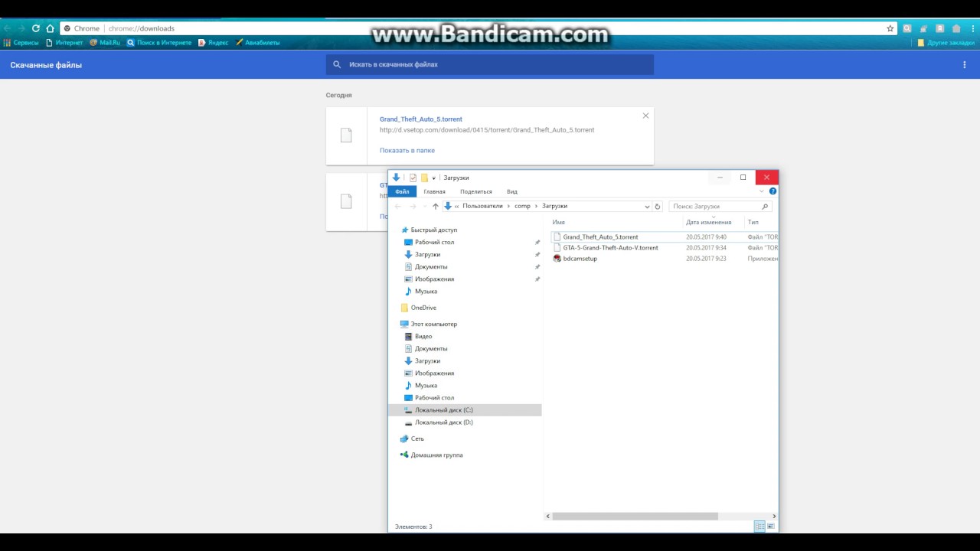
Task: Switch to Вид ribbon tab
Action: coord(512,191)
